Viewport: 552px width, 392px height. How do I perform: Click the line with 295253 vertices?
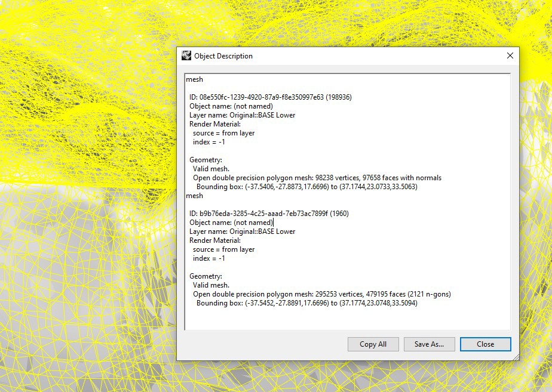point(321,294)
